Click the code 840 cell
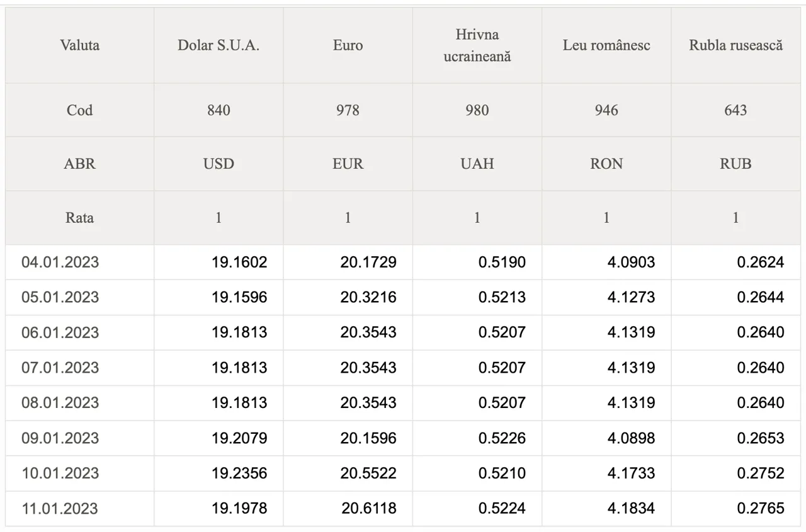 (219, 110)
